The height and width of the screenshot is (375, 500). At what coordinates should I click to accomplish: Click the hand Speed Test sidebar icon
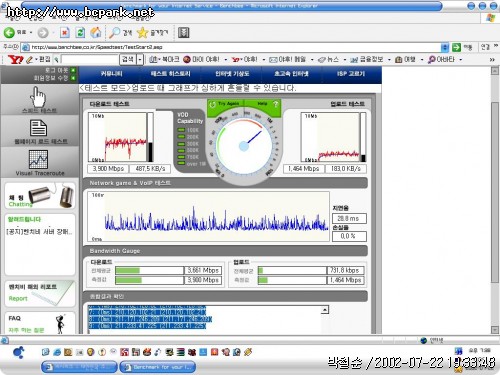coord(39,96)
